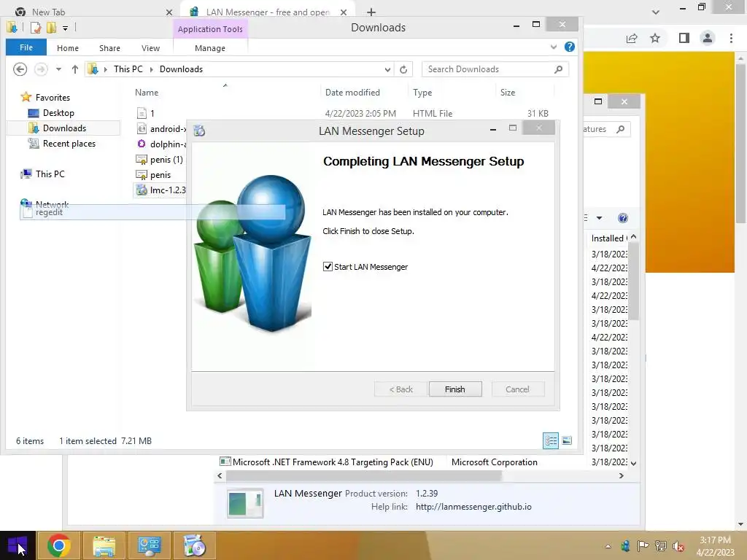The width and height of the screenshot is (747, 560).
Task: Open the Chrome three-dot menu
Action: click(x=731, y=38)
